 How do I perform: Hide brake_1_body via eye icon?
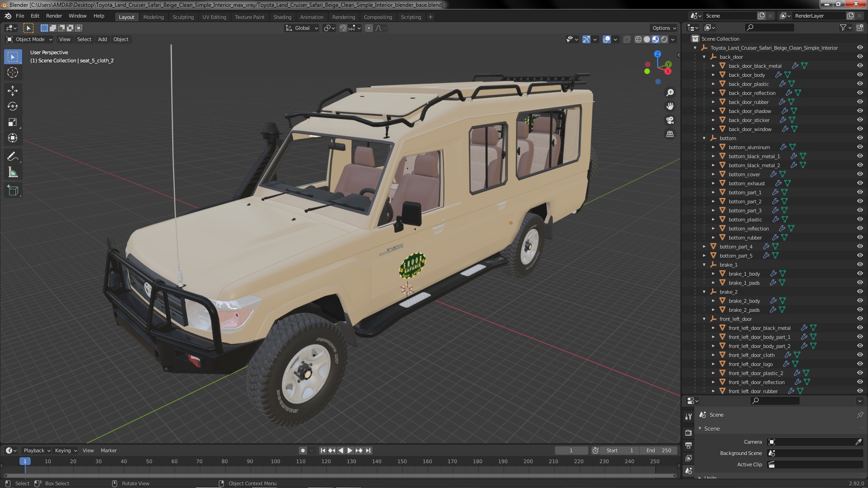tap(860, 273)
